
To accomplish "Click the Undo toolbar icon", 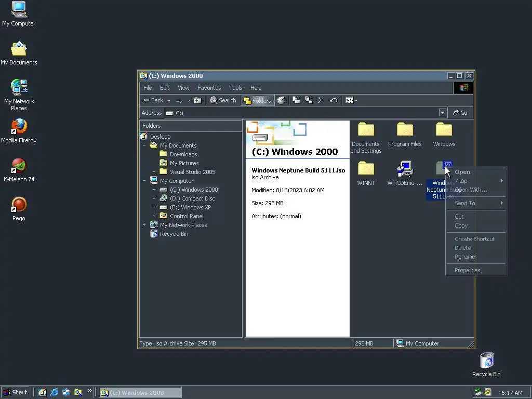I will tap(334, 100).
